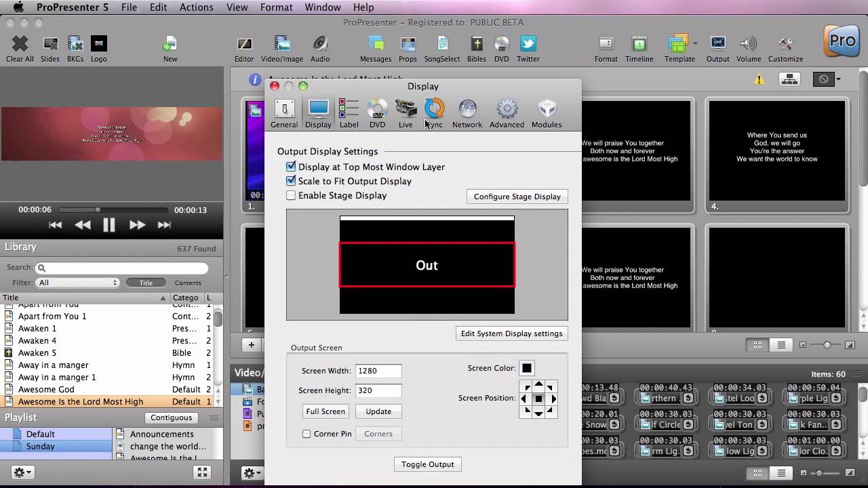Open the Volume control

(x=749, y=49)
